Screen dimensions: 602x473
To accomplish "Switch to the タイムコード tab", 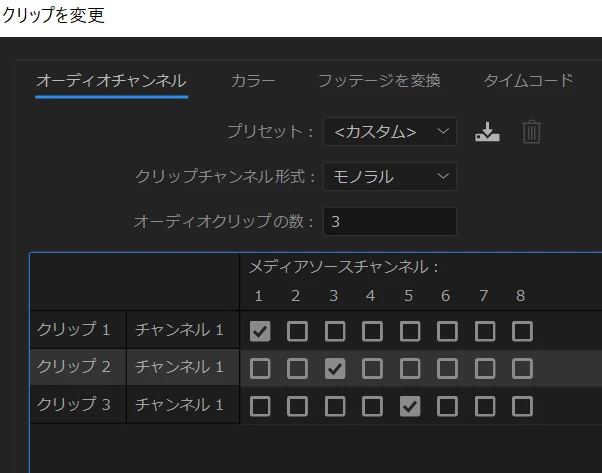I will tap(528, 81).
